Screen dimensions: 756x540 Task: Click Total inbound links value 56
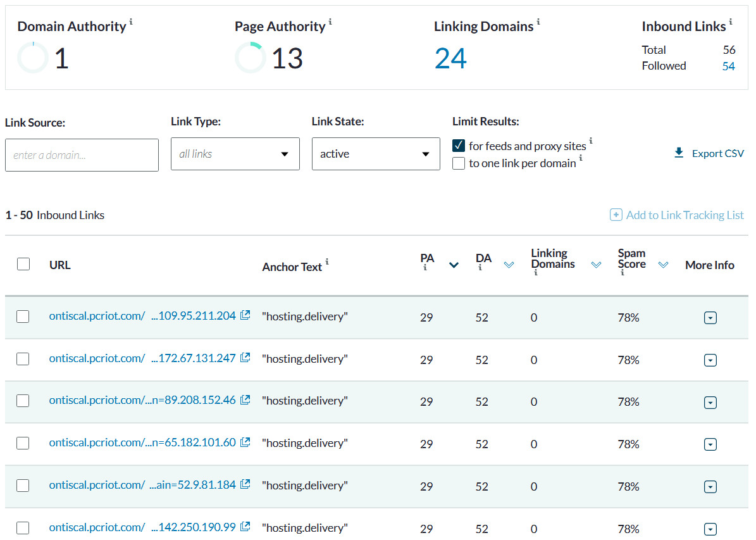click(729, 50)
